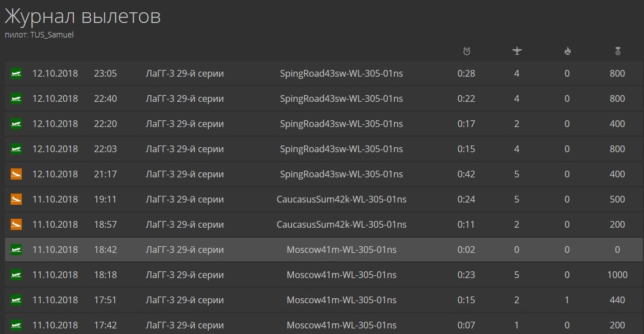The height and width of the screenshot is (334, 644).
Task: Click orange status icon for 21:17 sortie
Action: pyautogui.click(x=16, y=174)
